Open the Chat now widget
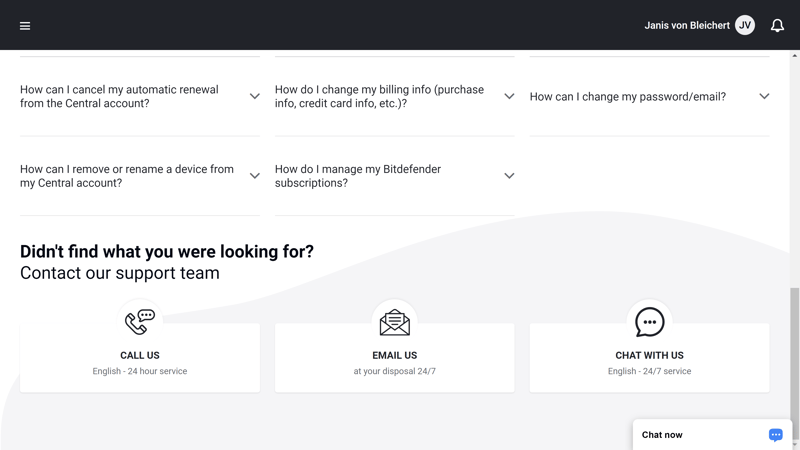 pos(712,435)
